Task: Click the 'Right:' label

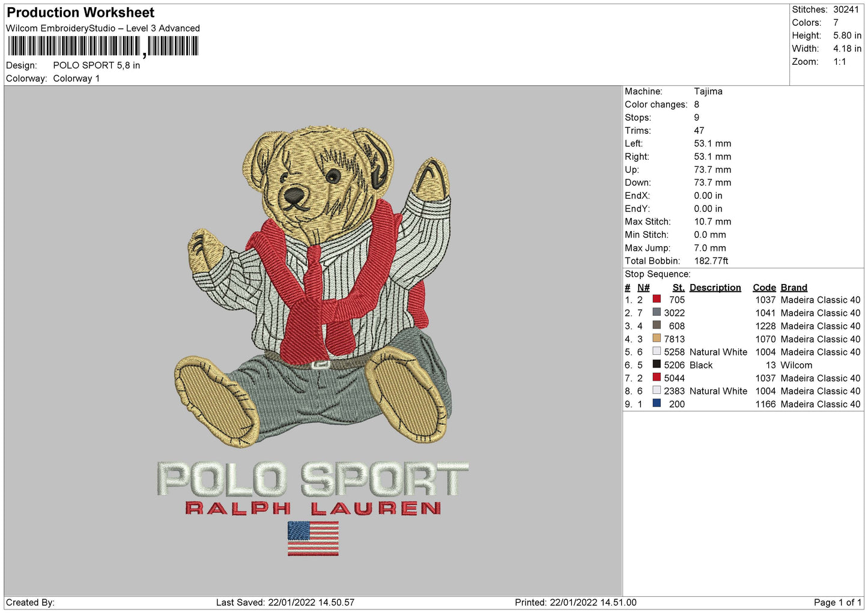Action: [637, 157]
